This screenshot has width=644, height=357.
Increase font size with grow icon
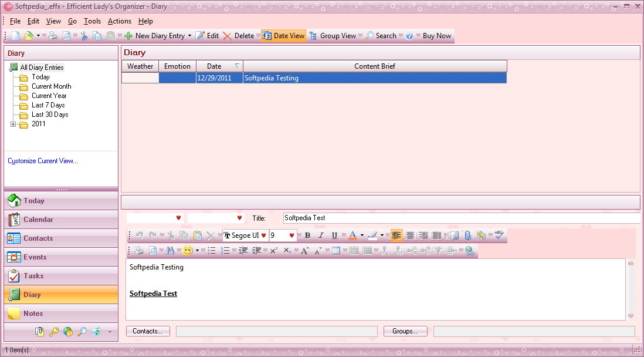pyautogui.click(x=305, y=251)
